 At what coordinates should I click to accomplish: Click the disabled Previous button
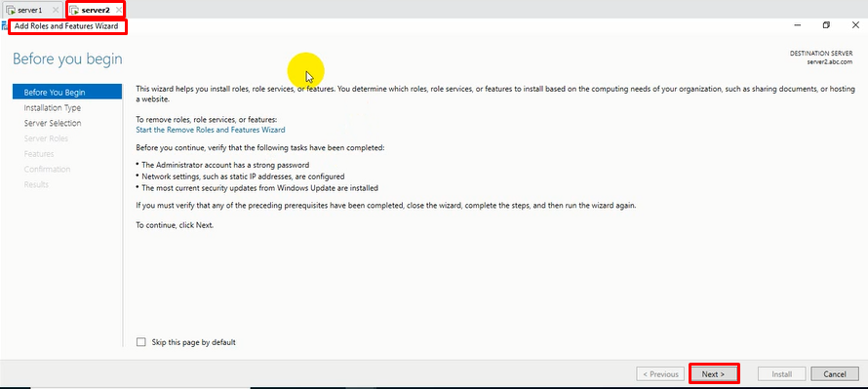click(x=660, y=374)
